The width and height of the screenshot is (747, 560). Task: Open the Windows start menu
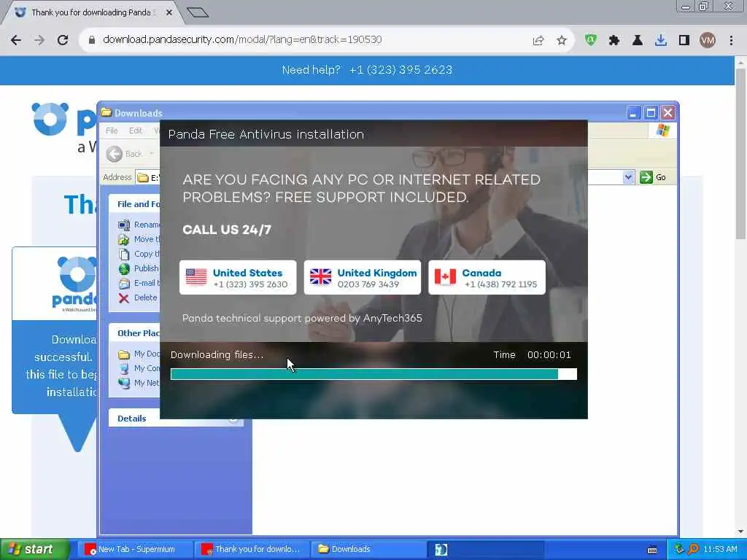click(x=34, y=550)
